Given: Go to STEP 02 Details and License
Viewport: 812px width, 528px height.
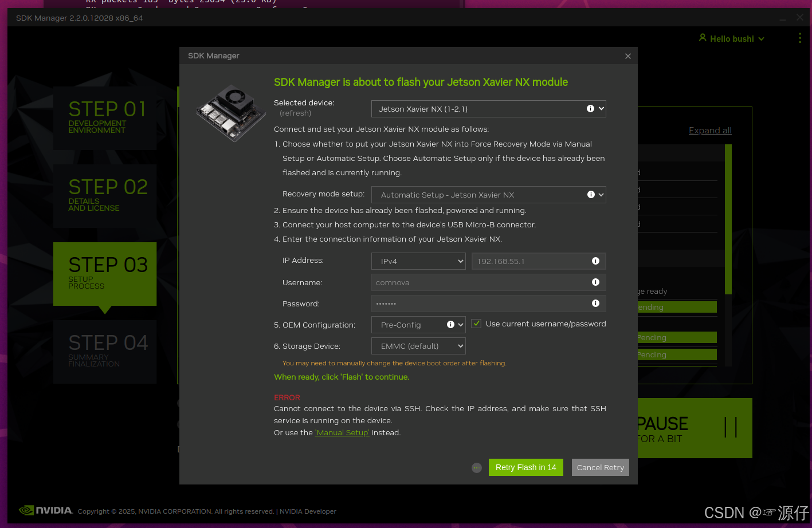Looking at the screenshot, I should tap(105, 196).
